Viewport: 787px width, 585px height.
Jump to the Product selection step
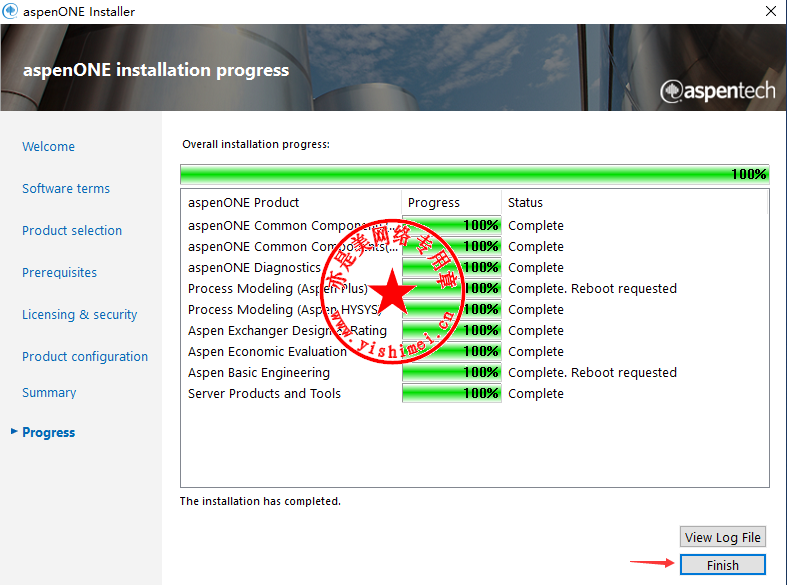72,230
